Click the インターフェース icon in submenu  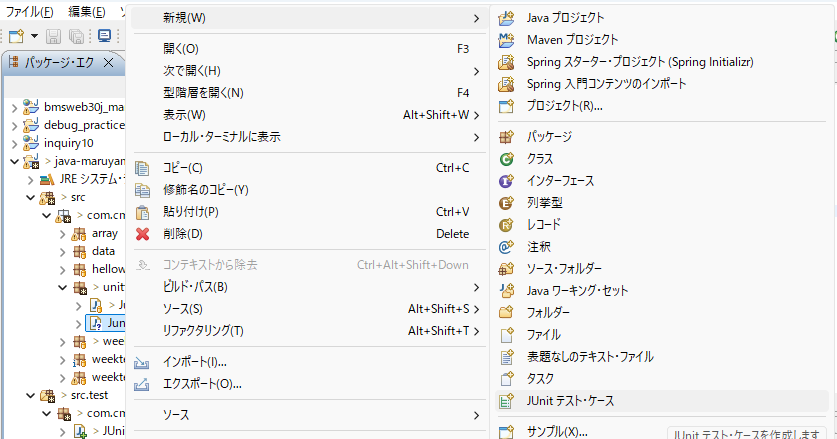[507, 181]
